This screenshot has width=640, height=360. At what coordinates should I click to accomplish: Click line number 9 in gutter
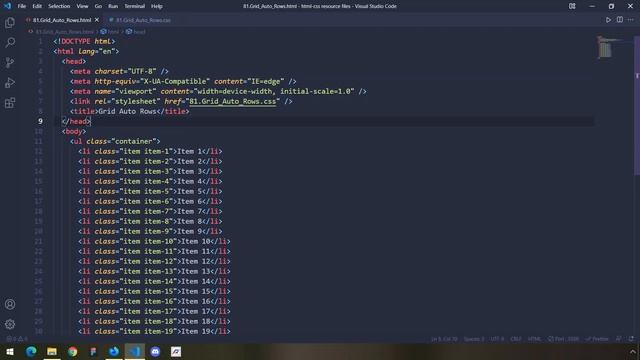point(40,121)
